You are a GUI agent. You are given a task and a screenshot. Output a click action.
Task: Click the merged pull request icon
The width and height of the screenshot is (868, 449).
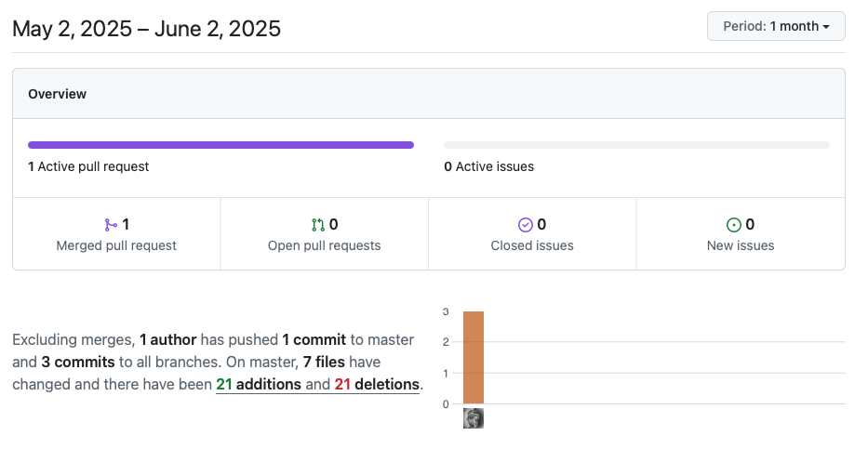pyautogui.click(x=111, y=225)
